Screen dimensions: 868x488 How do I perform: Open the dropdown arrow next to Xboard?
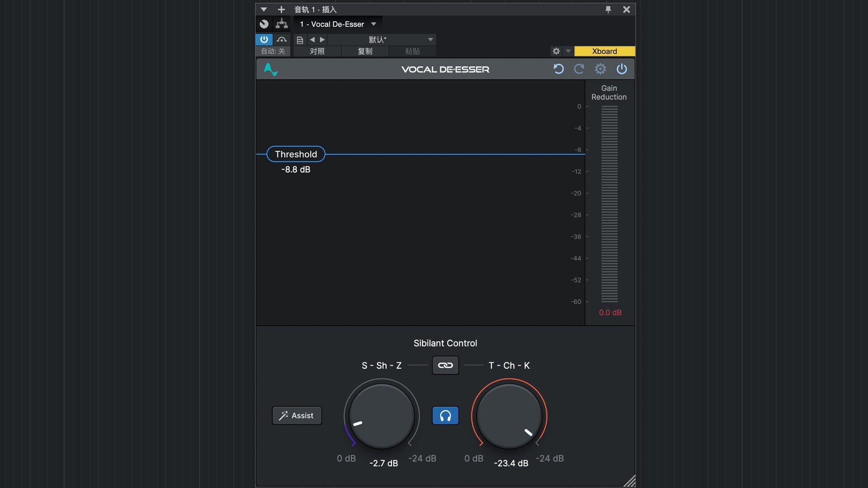pos(568,51)
